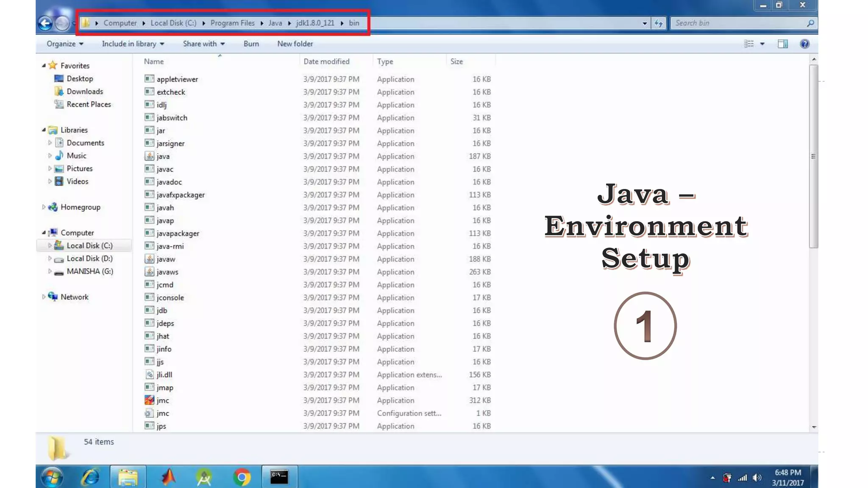Click the Change your view icon
The image size is (868, 488).
pyautogui.click(x=749, y=44)
